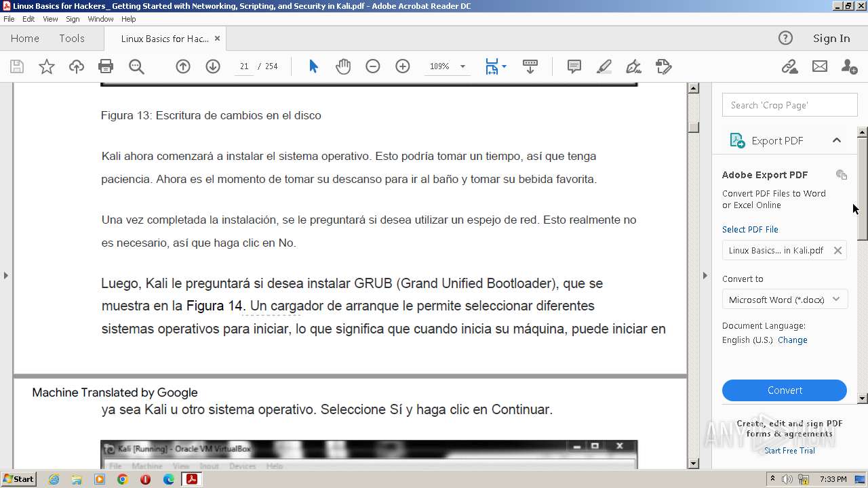The width and height of the screenshot is (868, 488).
Task: Collapse the right tools pane
Action: [x=705, y=275]
